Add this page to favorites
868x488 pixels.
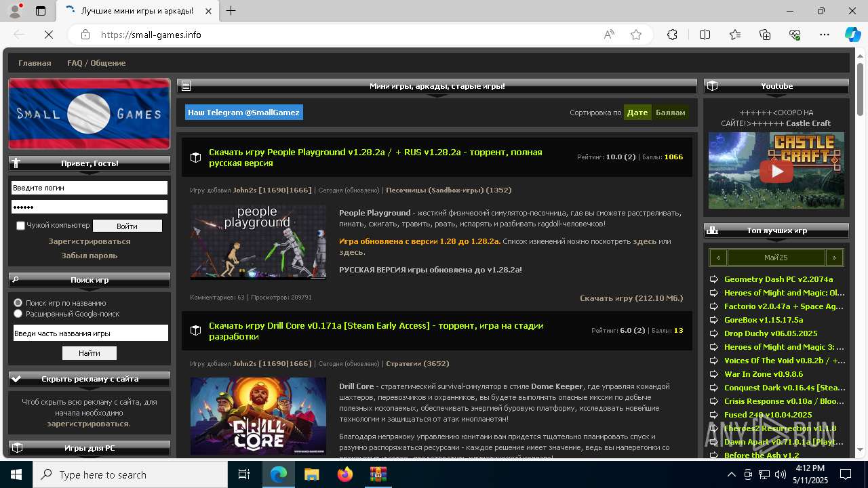click(636, 35)
